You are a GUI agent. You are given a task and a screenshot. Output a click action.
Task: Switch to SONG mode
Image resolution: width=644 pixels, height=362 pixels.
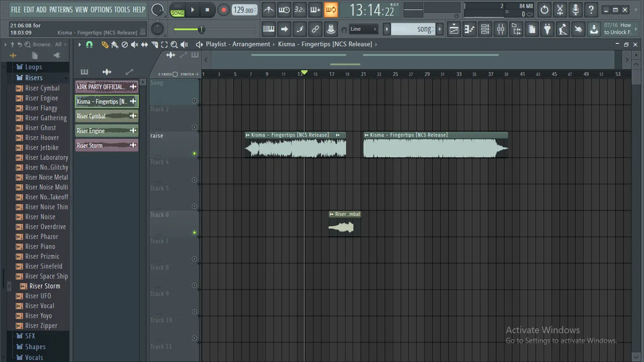(x=178, y=13)
